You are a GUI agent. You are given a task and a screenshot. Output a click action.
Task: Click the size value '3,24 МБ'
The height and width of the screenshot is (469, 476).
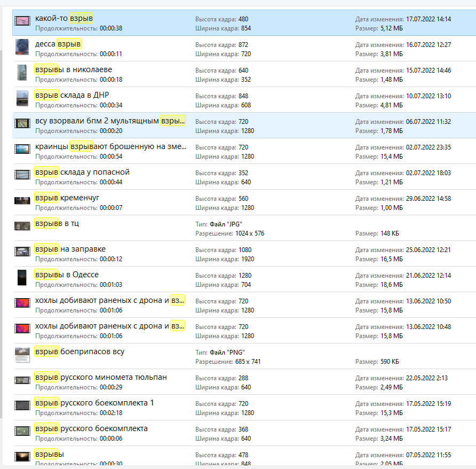(392, 439)
